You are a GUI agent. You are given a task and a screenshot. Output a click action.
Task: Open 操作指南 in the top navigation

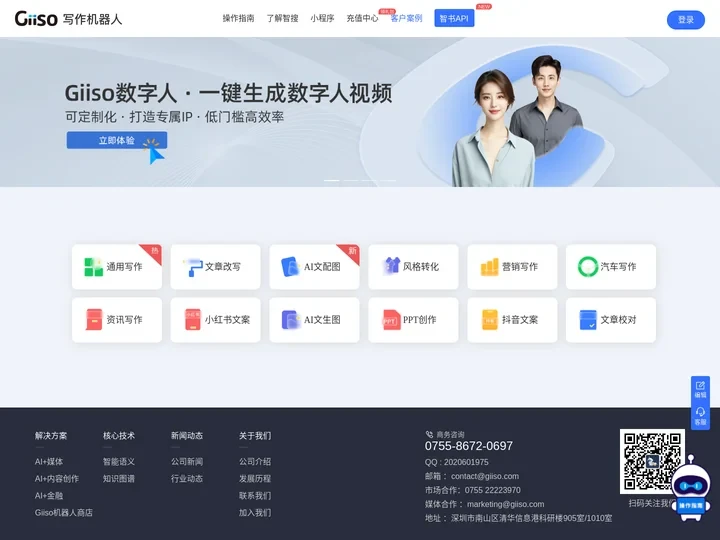238,18
